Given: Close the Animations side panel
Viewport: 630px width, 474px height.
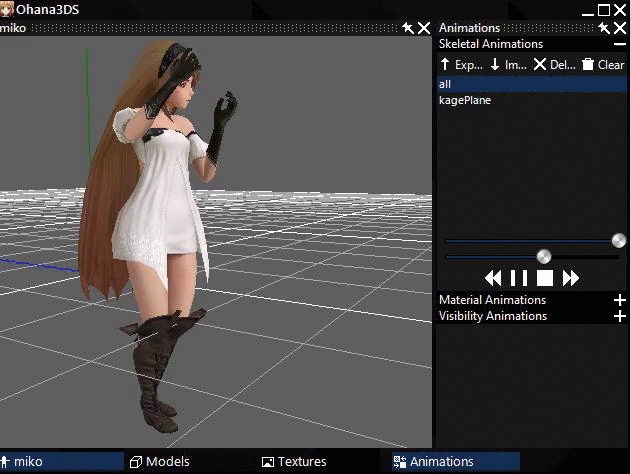Looking at the screenshot, I should [x=620, y=28].
